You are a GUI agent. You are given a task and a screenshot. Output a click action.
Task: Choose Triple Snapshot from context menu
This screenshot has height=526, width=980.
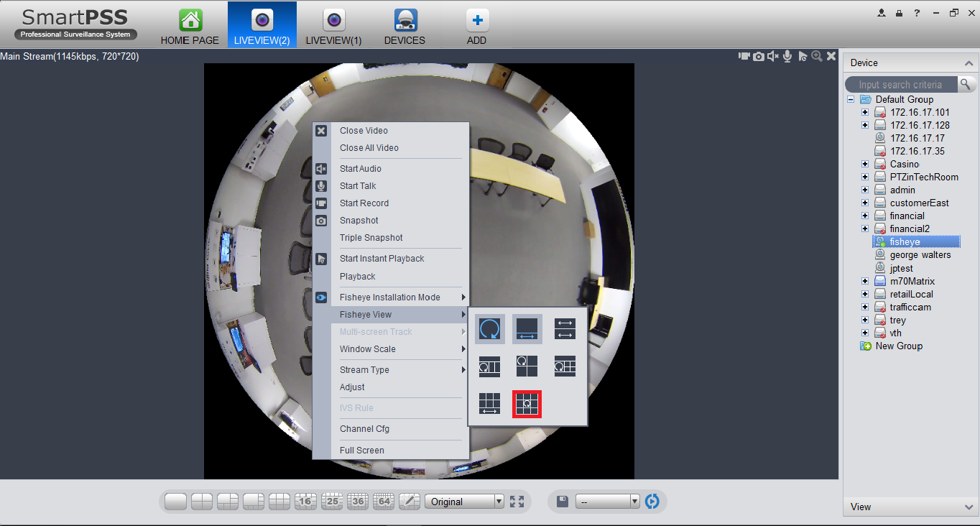371,238
